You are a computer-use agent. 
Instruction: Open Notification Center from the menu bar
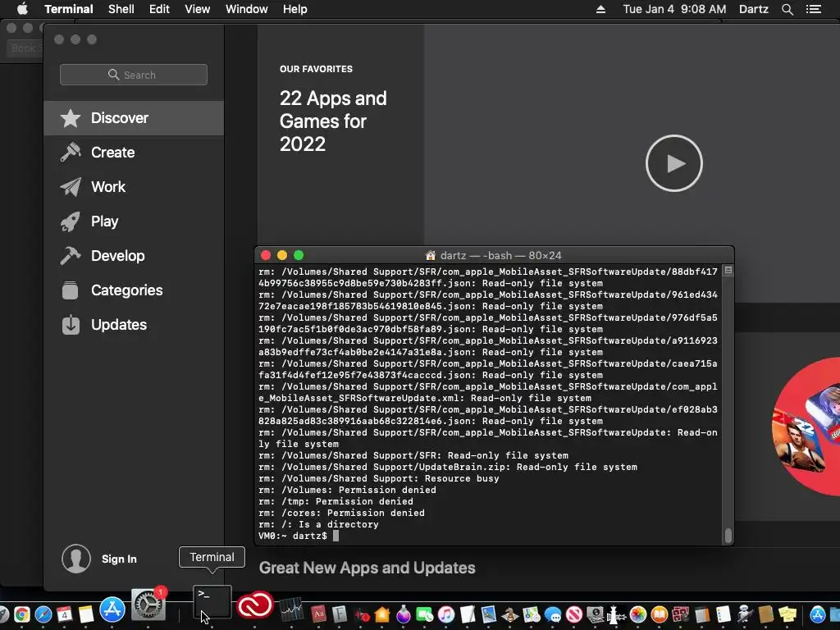pos(813,9)
